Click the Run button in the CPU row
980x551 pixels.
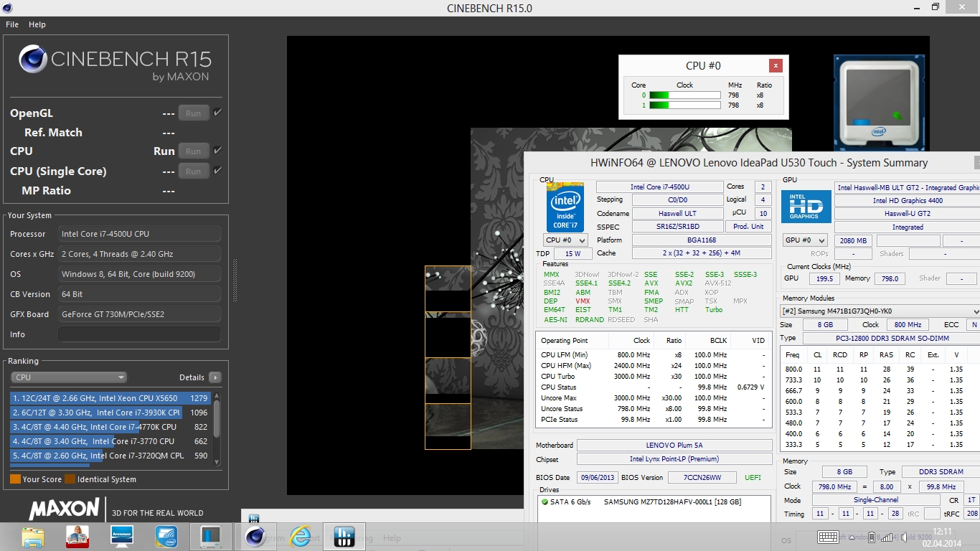coord(194,151)
